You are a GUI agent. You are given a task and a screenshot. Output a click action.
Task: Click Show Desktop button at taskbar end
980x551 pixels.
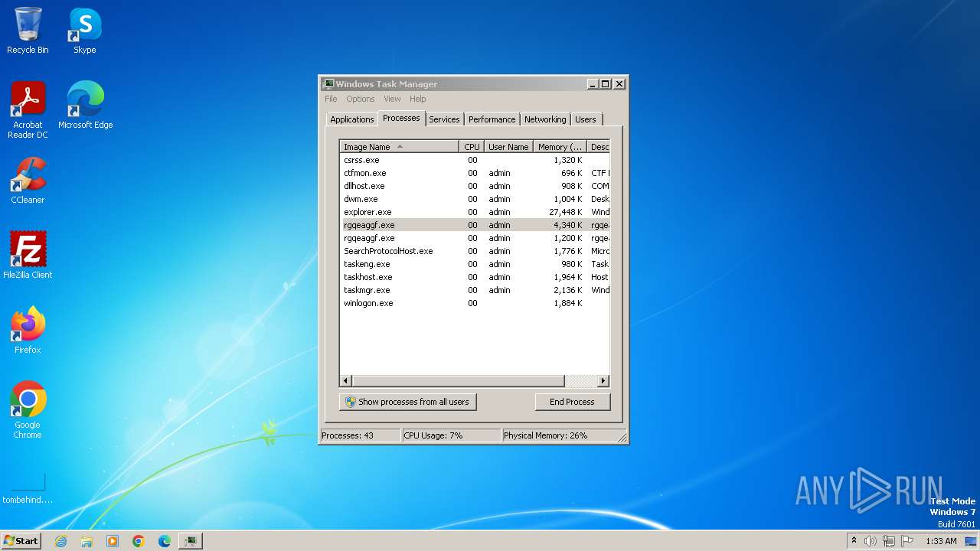tap(971, 541)
